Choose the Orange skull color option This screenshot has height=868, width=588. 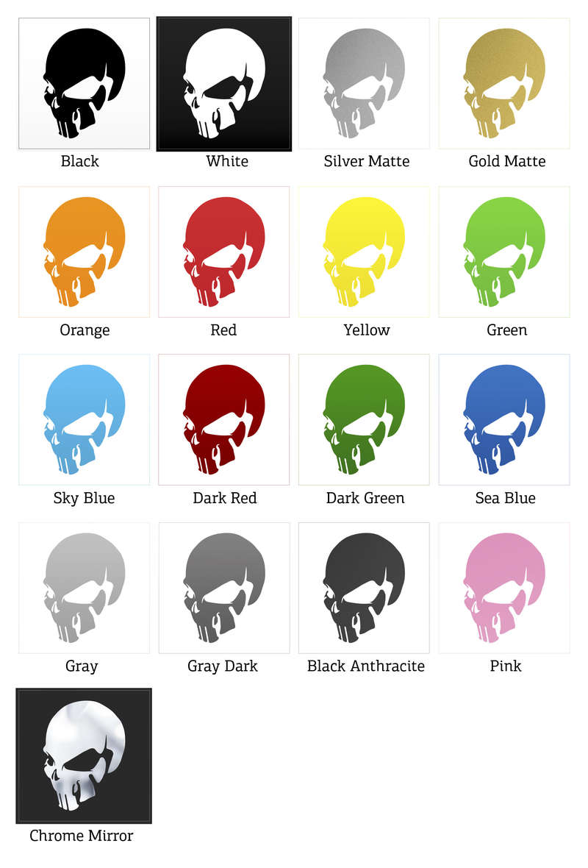(x=84, y=252)
